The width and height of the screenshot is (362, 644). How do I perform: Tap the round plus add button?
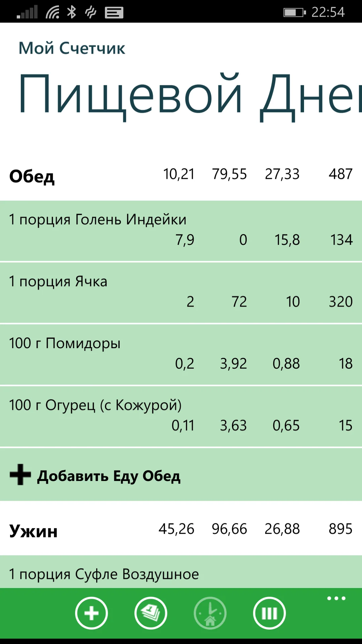[91, 613]
